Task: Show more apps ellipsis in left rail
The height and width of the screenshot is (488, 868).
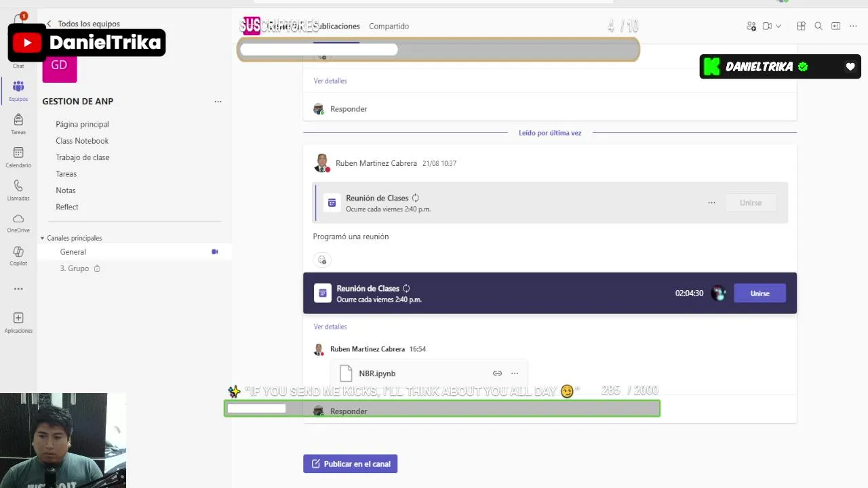Action: click(18, 289)
